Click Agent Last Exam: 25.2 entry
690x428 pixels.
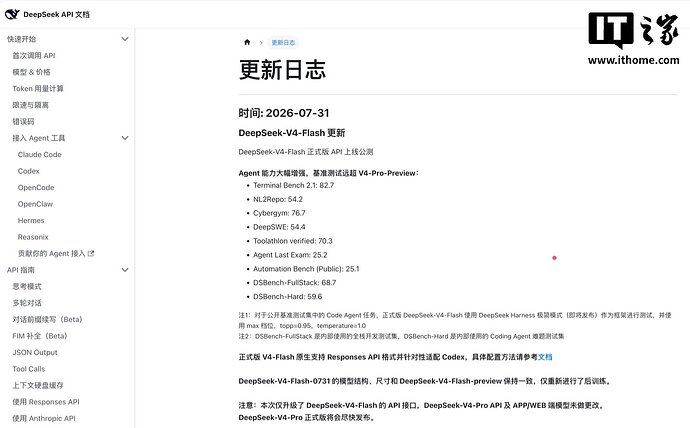coord(290,255)
